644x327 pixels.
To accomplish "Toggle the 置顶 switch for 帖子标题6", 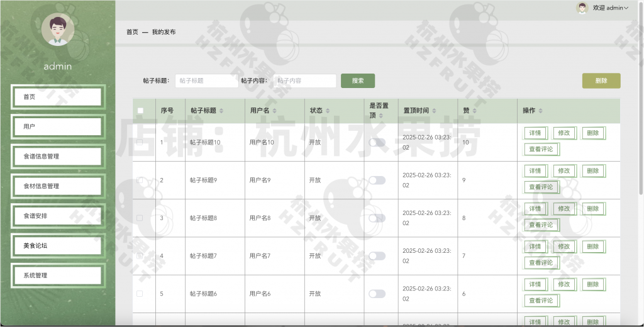I will click(x=377, y=294).
